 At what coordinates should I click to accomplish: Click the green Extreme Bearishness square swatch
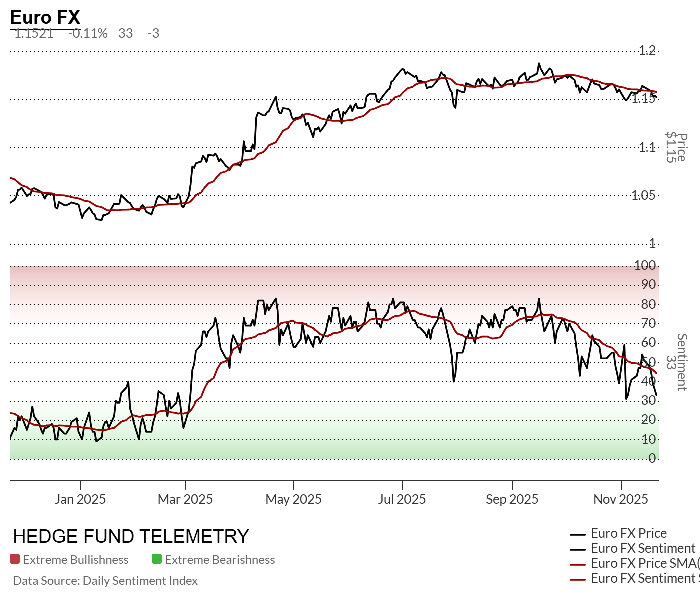click(x=157, y=559)
